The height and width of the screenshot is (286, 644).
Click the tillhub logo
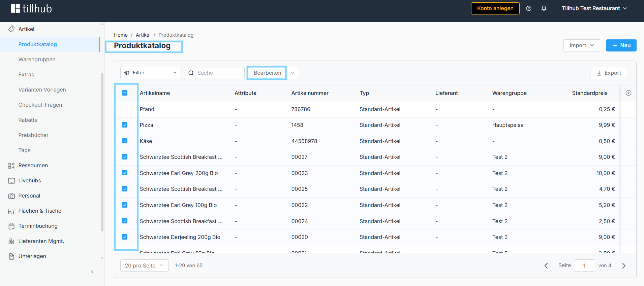31,8
